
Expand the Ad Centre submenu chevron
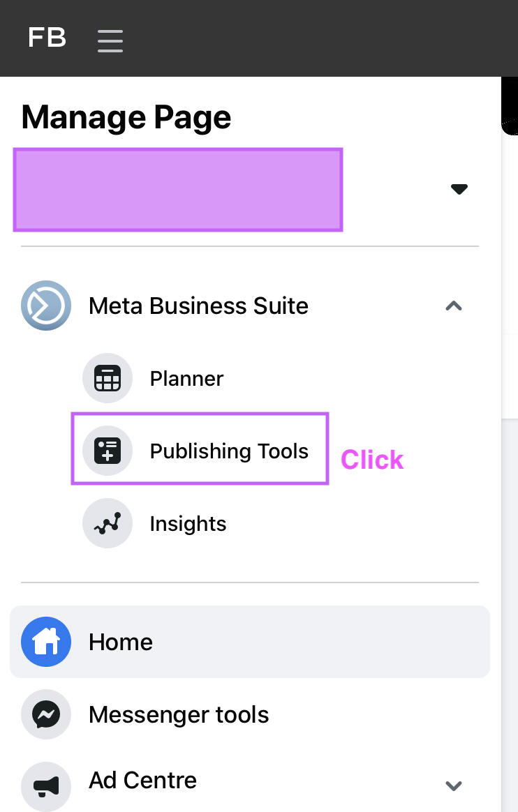tap(454, 785)
